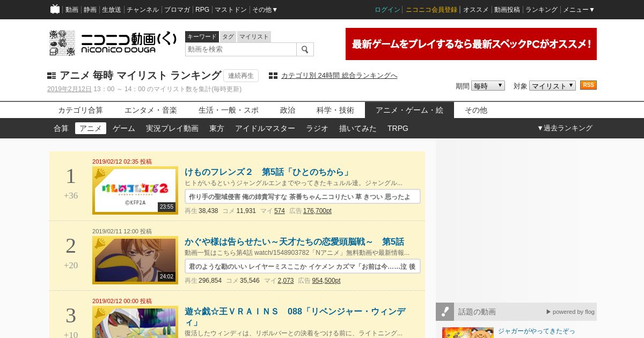Select the マイリスト search tab
This screenshot has height=338, width=644.
[254, 36]
